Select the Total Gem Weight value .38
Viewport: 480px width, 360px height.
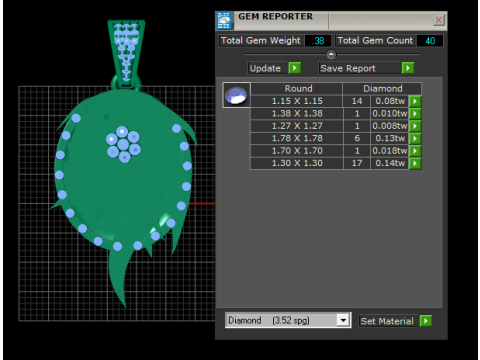(x=318, y=41)
